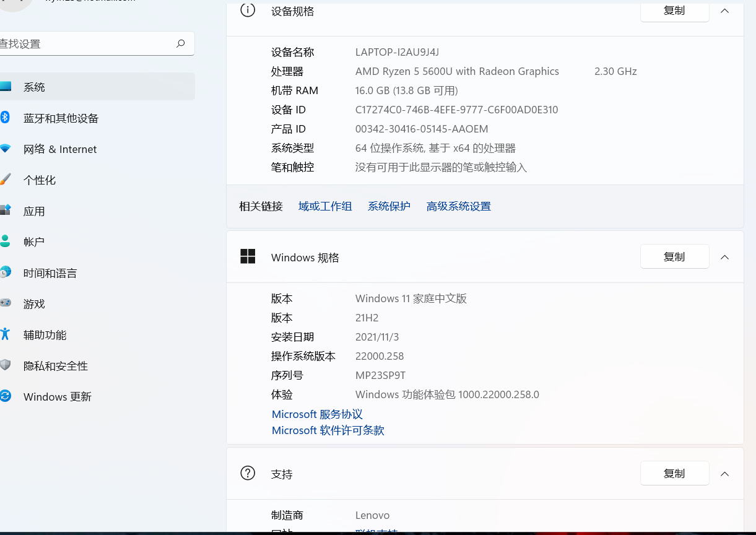Click serial number MP23SP9T
756x535 pixels.
380,375
